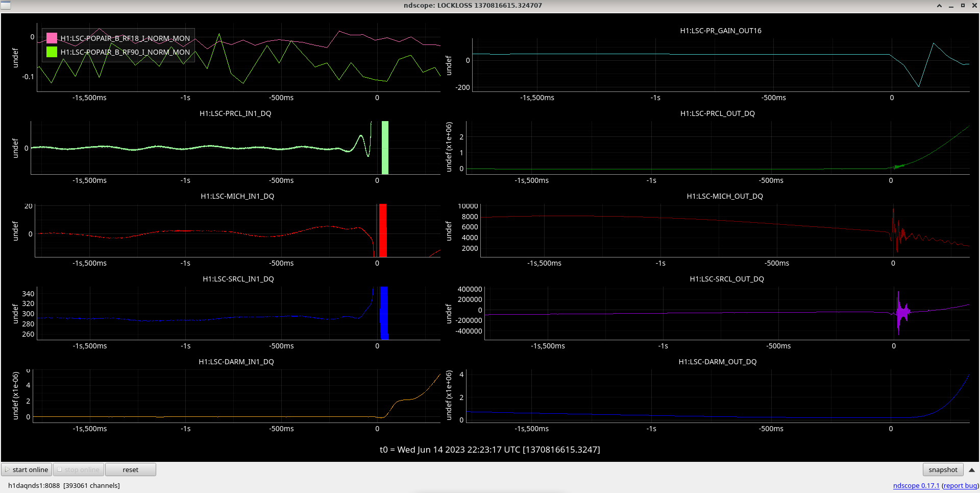980x493 pixels.
Task: Minimize the ndscope window
Action: coord(951,6)
